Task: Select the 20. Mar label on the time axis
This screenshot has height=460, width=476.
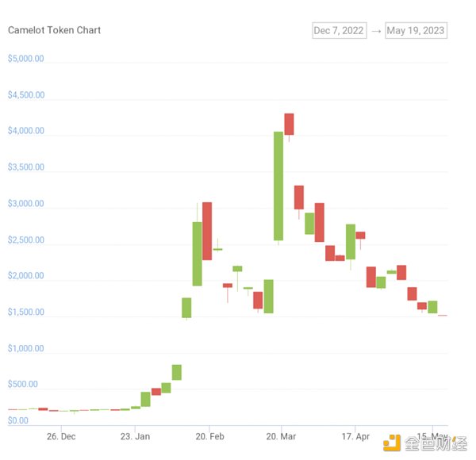Action: coord(282,436)
